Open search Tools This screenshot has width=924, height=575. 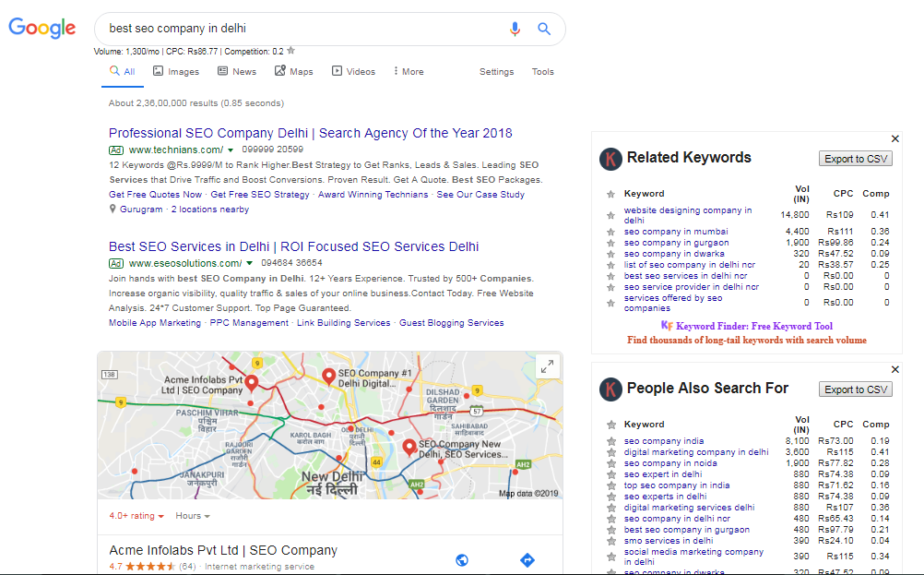point(543,71)
